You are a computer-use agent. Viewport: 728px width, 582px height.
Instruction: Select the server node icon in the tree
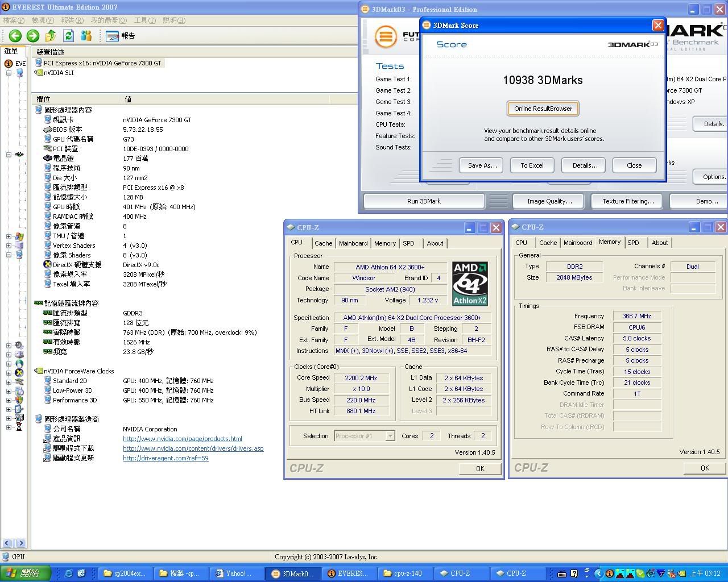[x=19, y=246]
